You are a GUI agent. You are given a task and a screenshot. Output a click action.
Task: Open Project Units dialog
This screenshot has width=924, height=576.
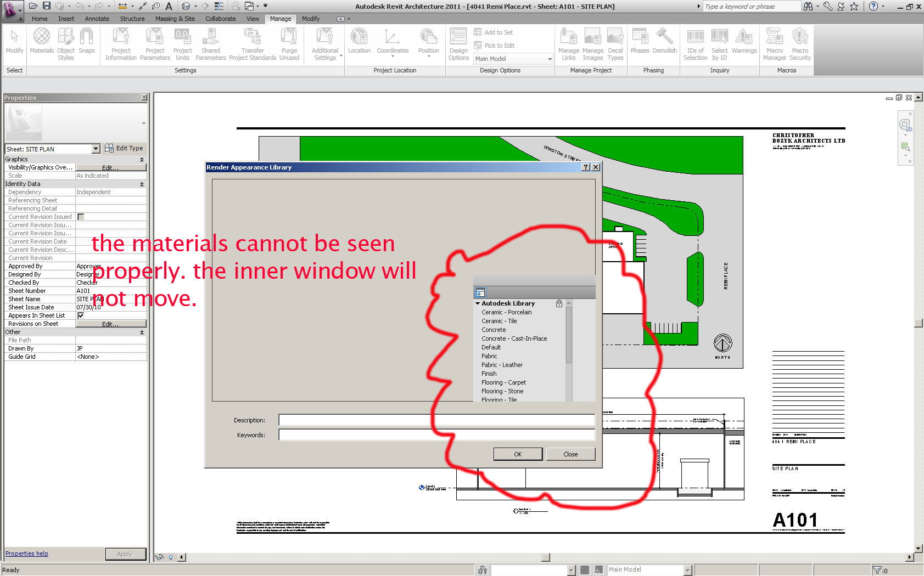click(182, 44)
